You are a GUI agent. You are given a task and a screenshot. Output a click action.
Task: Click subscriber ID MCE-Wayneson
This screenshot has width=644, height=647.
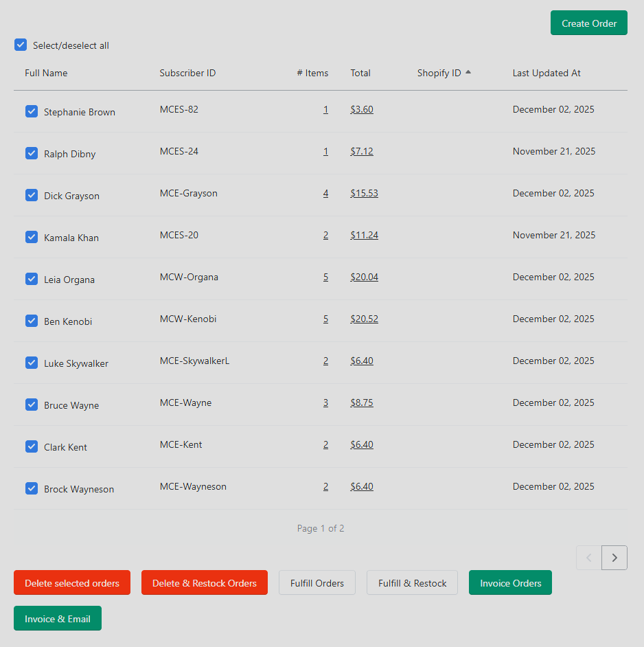coord(193,486)
